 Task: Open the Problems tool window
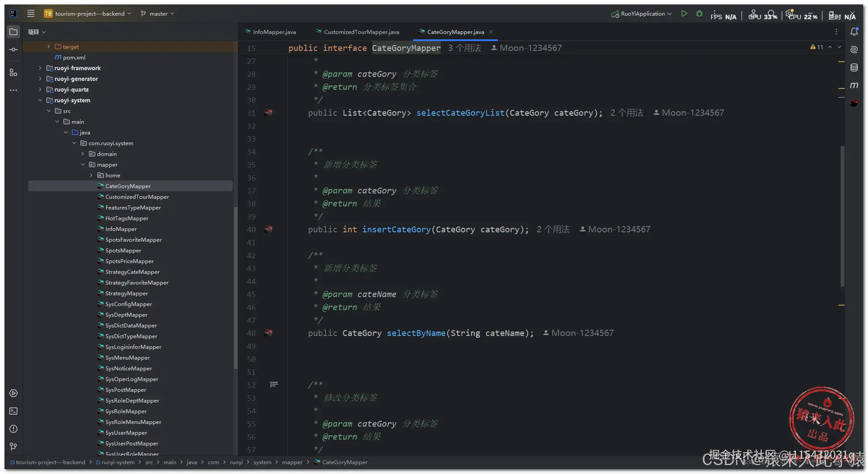point(13,429)
